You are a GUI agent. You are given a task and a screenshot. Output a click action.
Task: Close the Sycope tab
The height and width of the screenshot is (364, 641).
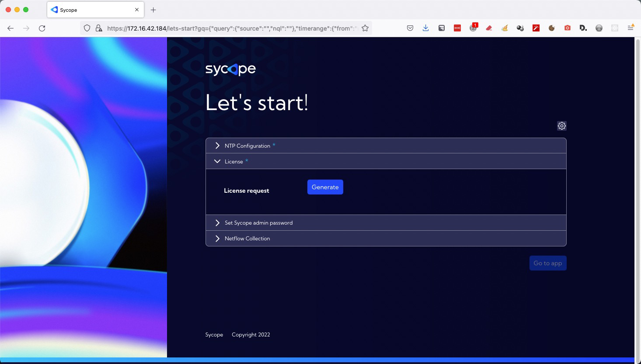pos(137,10)
